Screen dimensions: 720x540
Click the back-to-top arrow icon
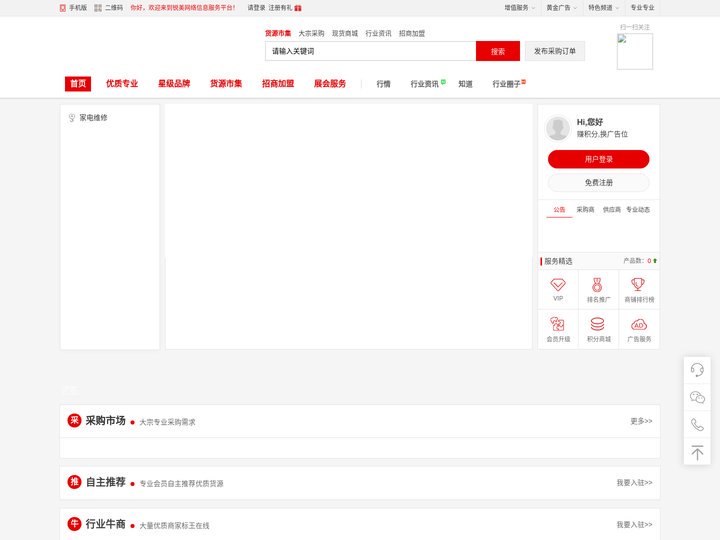click(x=697, y=453)
